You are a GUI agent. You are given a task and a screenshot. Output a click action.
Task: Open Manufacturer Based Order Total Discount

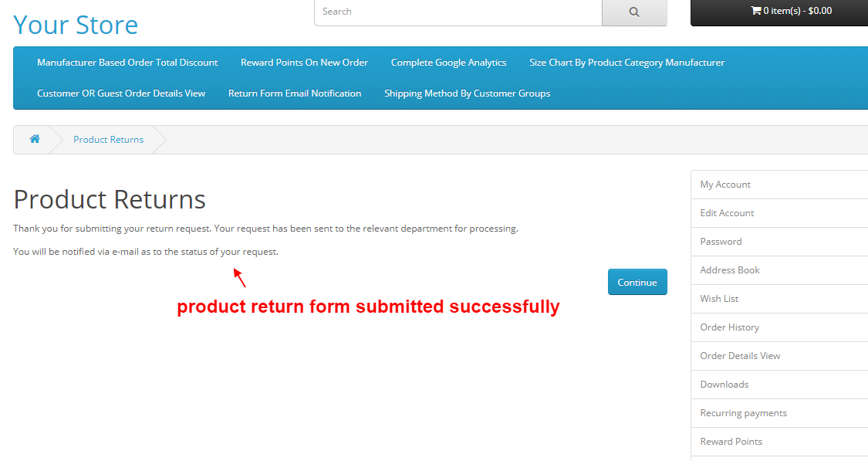(127, 62)
